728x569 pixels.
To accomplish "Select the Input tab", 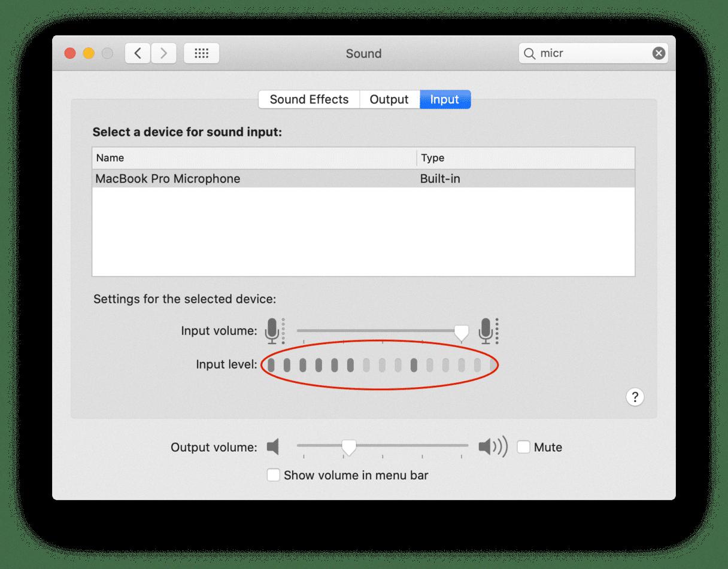I will [445, 99].
